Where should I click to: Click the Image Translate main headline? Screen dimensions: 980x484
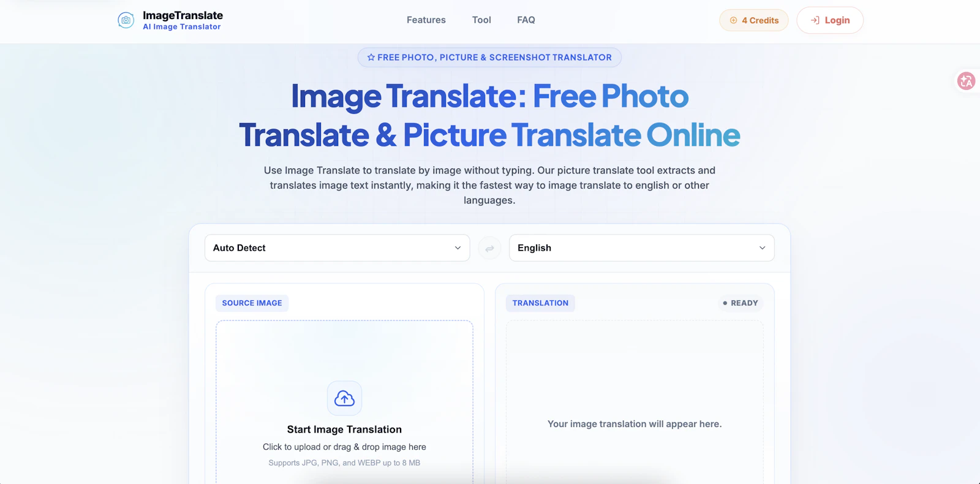(489, 115)
